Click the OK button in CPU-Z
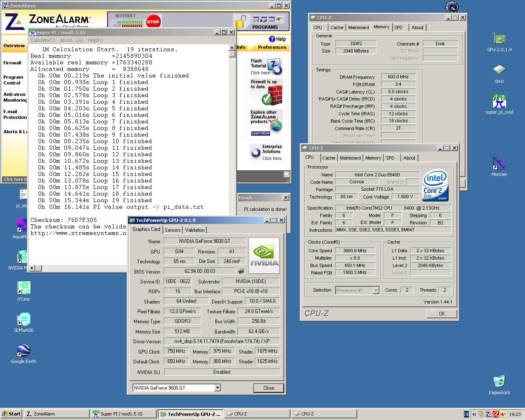 [441, 313]
